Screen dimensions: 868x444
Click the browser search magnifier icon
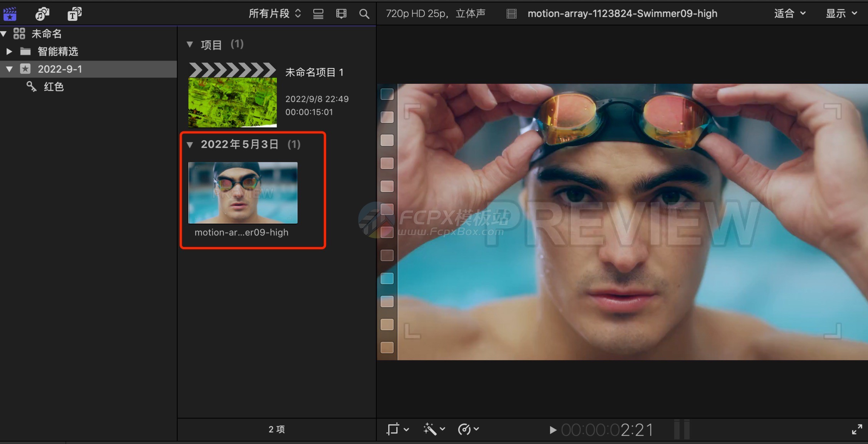(x=364, y=14)
